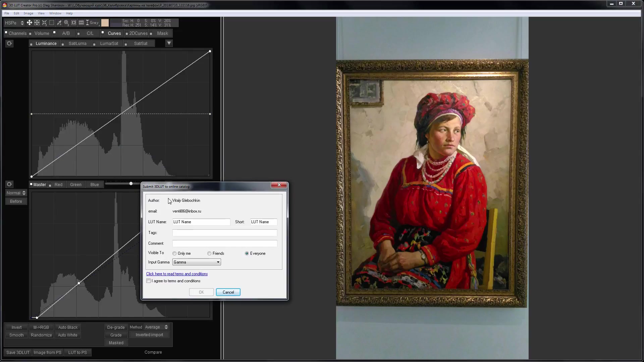The width and height of the screenshot is (644, 362).
Task: Select the Sat/Luma curve mode
Action: coord(77,43)
